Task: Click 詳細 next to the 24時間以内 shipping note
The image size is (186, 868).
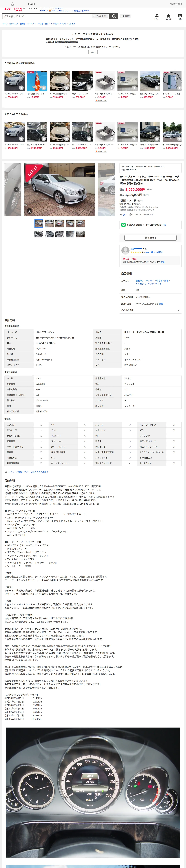Action: (163, 262)
